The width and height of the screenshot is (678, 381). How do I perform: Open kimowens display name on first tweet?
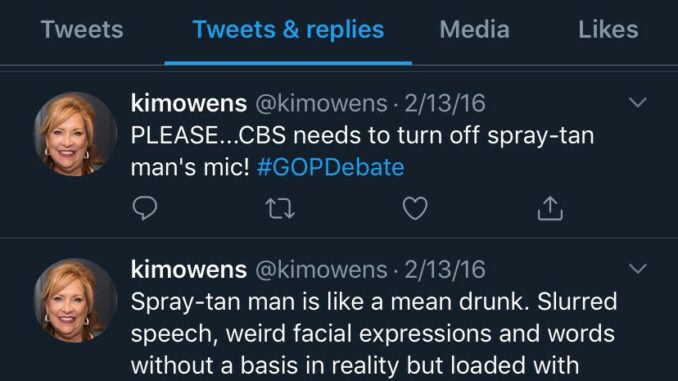click(x=189, y=103)
